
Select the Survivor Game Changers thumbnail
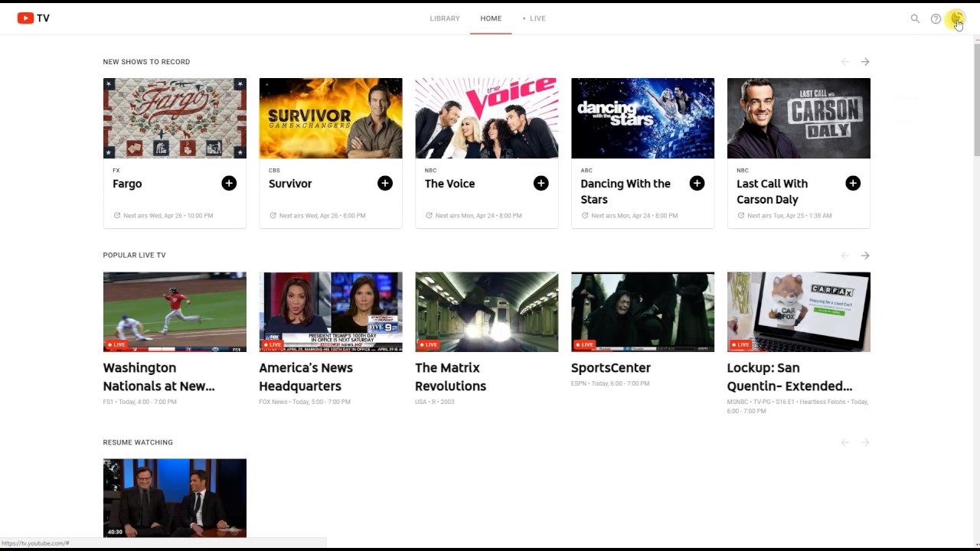331,118
